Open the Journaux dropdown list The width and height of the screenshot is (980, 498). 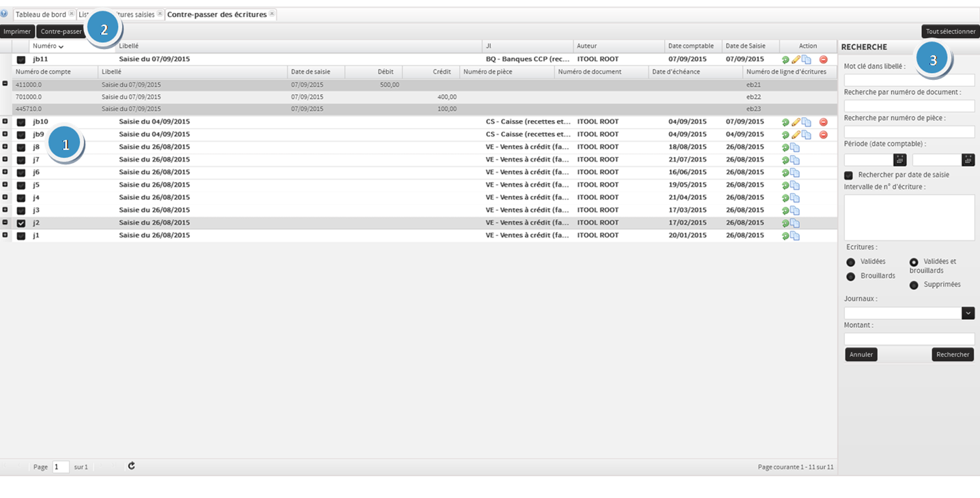968,313
